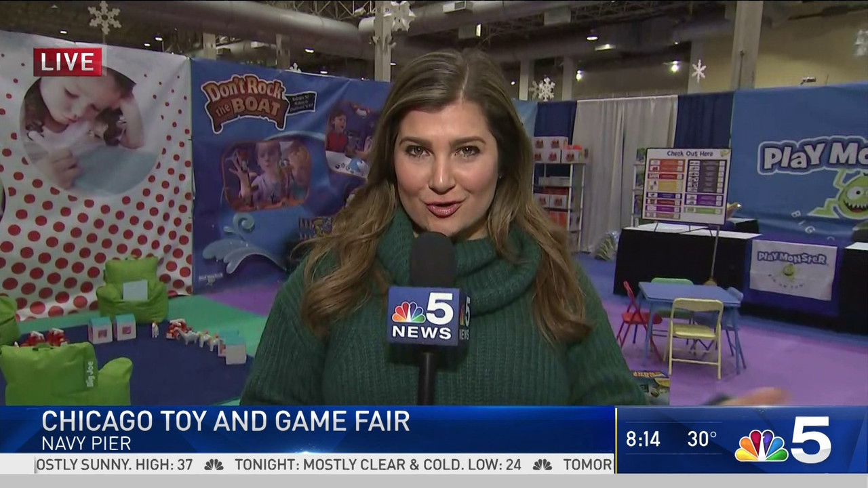Click ticker text 'ostly Sunny. High: 37'
The image size is (868, 488).
coord(115,465)
